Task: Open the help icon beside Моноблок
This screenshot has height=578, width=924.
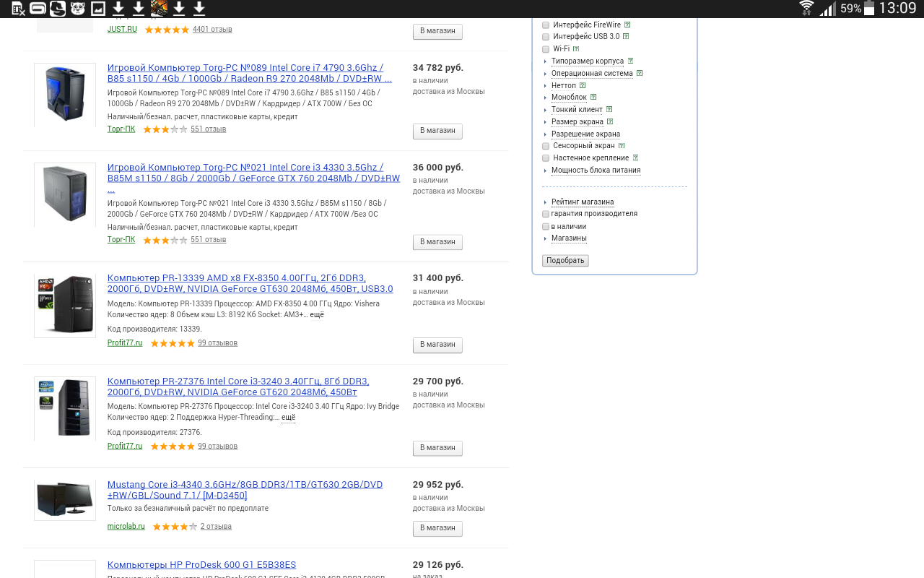Action: [x=593, y=97]
